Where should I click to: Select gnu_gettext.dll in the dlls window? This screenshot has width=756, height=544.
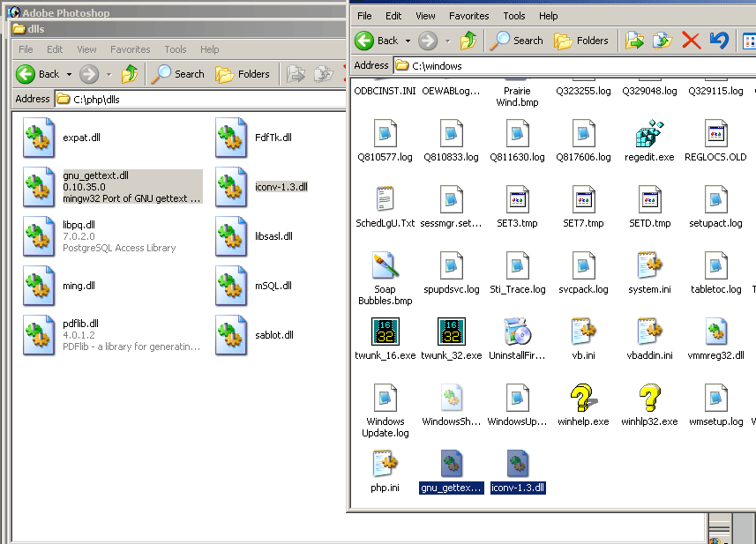pos(39,187)
